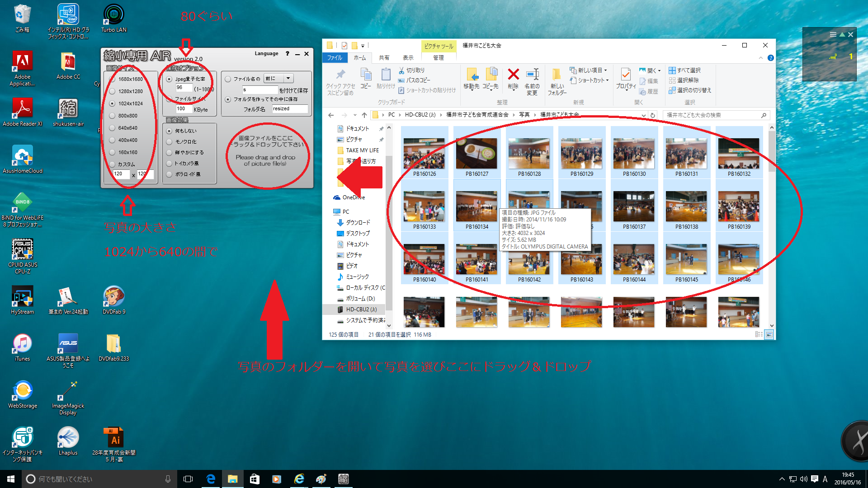
Task: Click the Language link in 縮小専用 AIR
Action: tap(266, 53)
